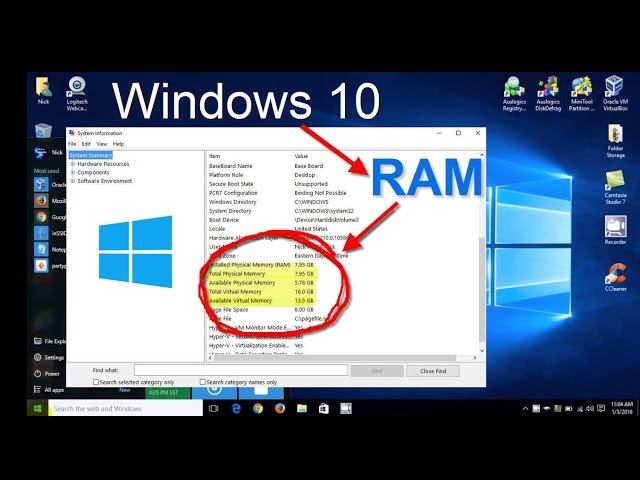Click the vertical scrollbar thumb
The image size is (640, 480).
(x=482, y=289)
